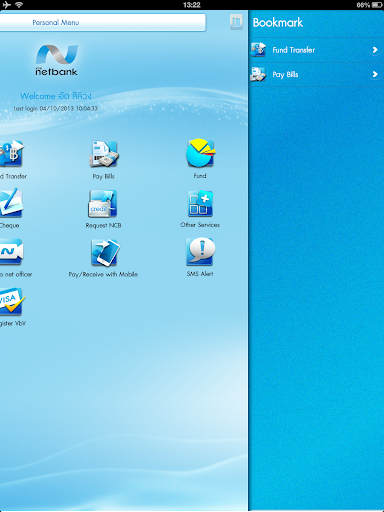
Task: Click the "Request NCB" label
Action: 103,226
